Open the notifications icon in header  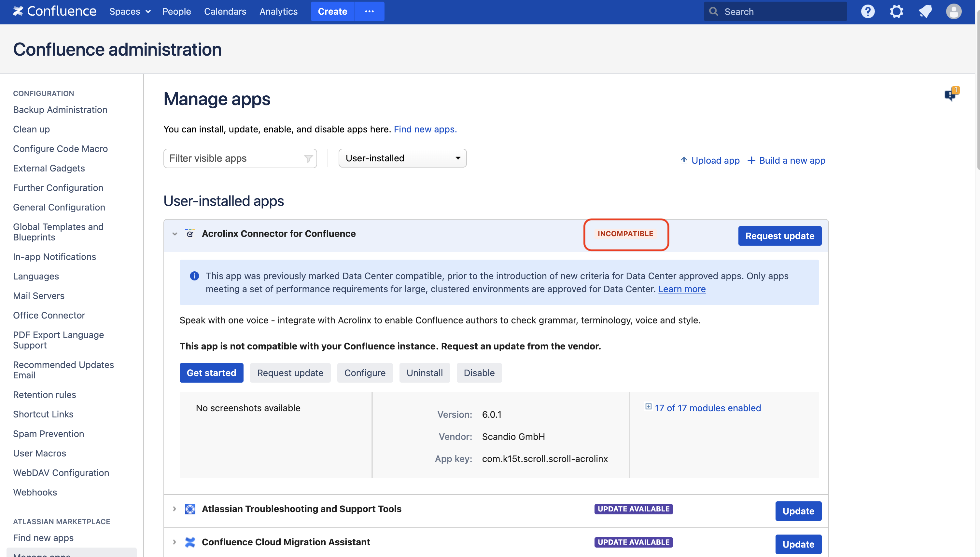click(925, 11)
